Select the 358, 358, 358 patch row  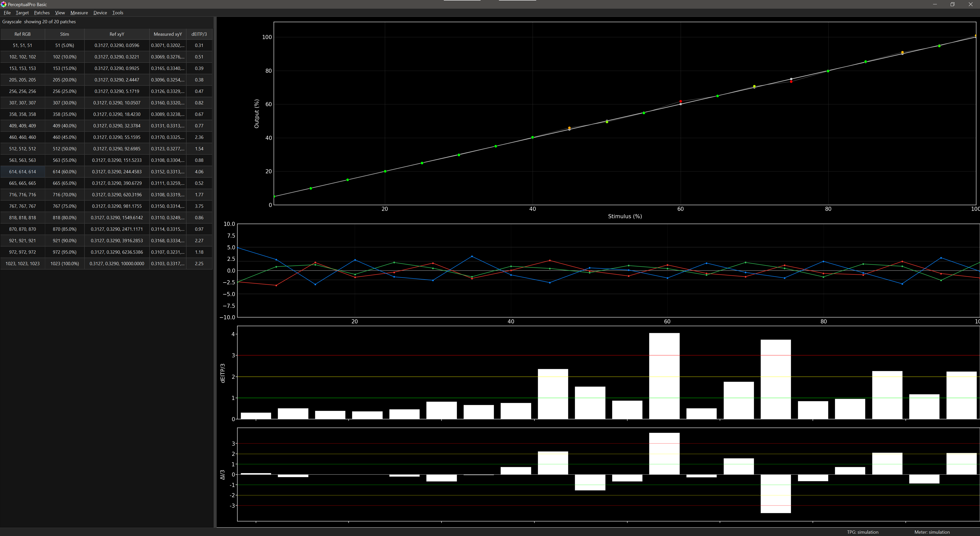(106, 114)
